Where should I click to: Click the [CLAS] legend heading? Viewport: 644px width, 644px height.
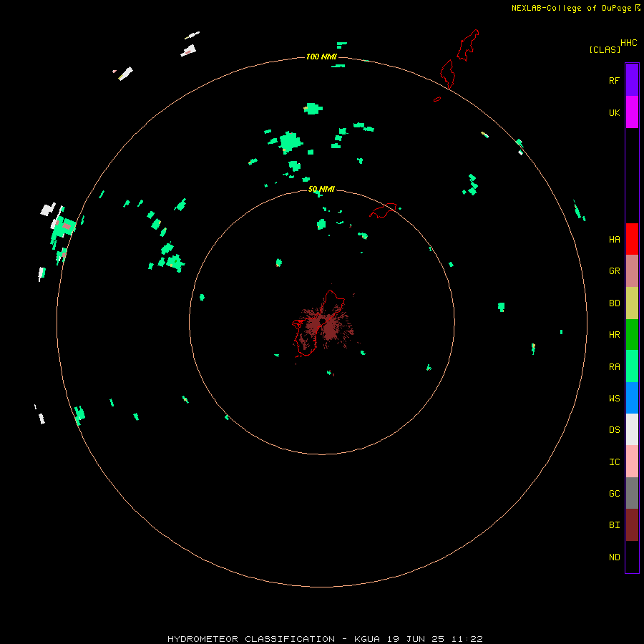pyautogui.click(x=605, y=49)
